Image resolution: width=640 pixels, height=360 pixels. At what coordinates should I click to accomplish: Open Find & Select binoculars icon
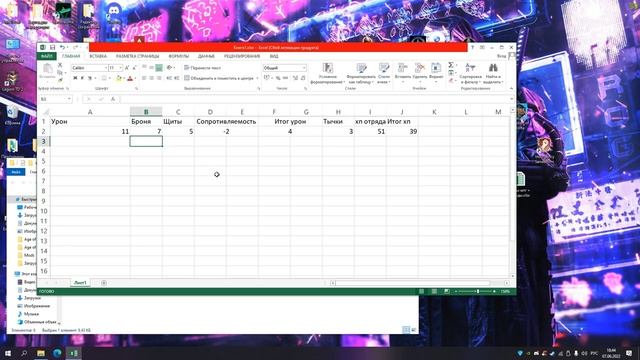click(493, 68)
